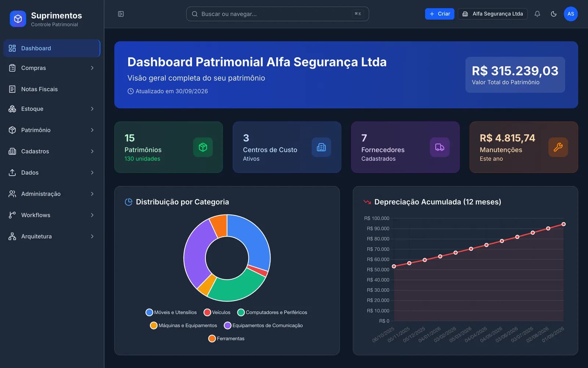Click the Notas Fiscais sidebar icon
The width and height of the screenshot is (588, 368).
coord(12,89)
